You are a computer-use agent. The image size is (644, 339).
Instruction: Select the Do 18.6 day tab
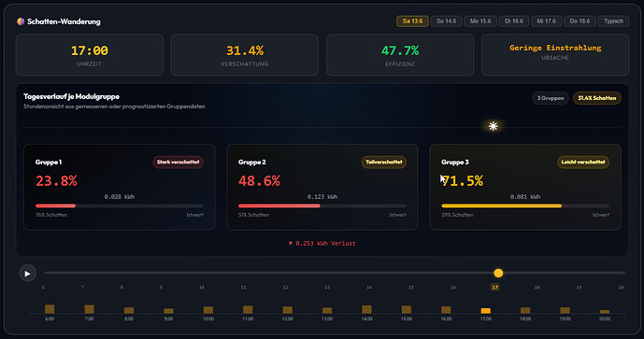point(580,21)
